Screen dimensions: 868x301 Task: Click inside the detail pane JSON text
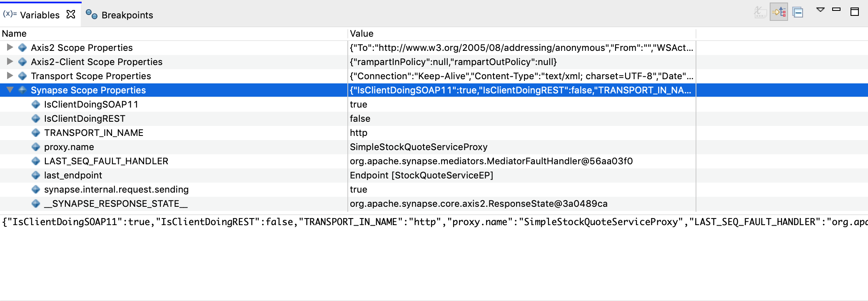(434, 222)
